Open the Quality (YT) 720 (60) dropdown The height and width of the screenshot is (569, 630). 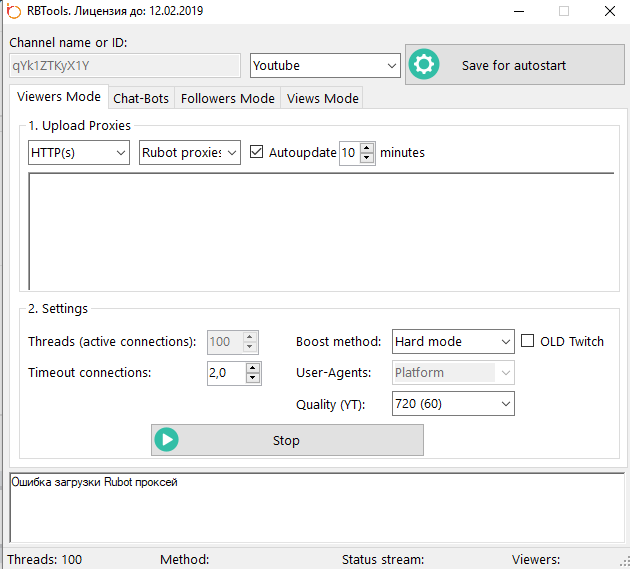point(453,403)
